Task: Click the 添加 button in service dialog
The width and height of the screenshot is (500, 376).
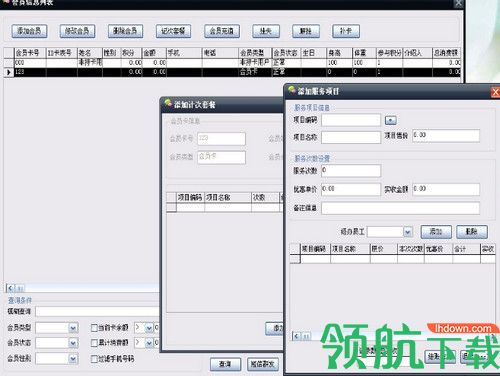Action: (x=436, y=232)
